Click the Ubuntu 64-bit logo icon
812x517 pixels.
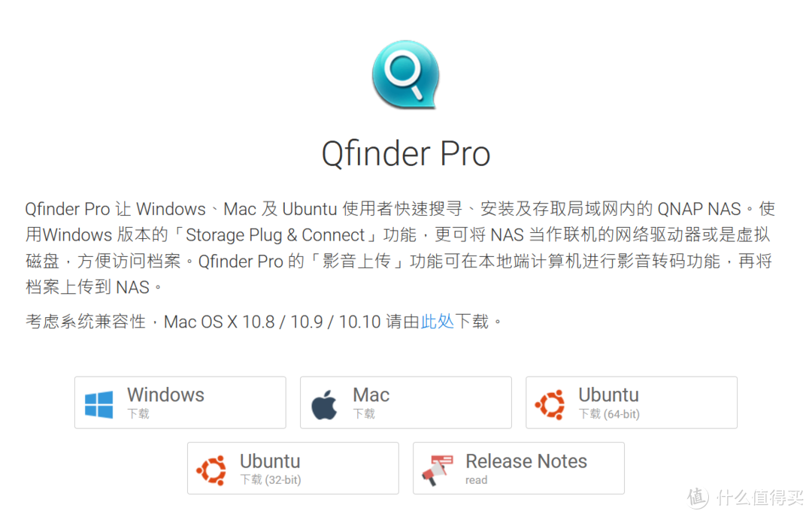coord(550,404)
